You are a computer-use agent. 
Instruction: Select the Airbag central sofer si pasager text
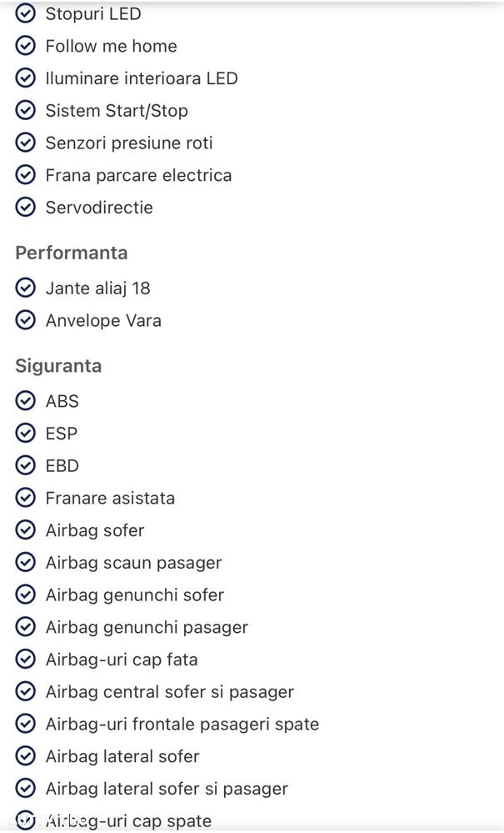point(170,692)
